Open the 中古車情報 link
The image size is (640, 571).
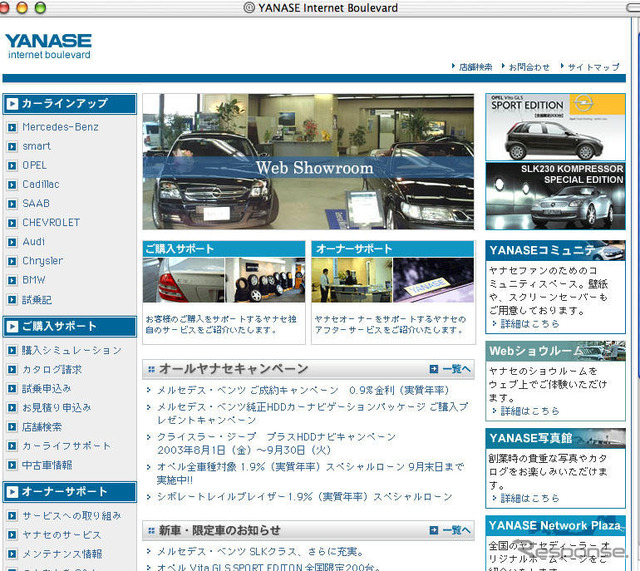coord(47,465)
